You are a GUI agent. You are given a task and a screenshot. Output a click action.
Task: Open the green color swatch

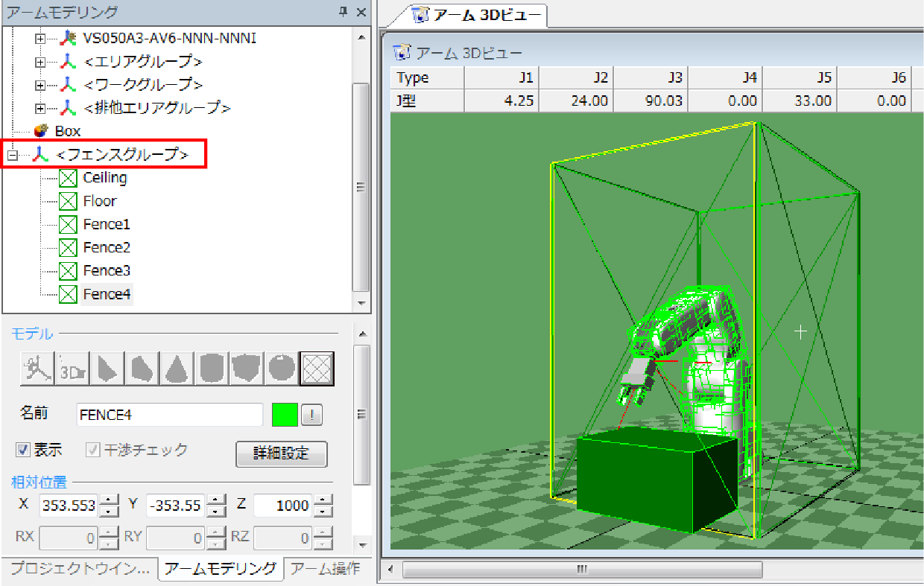pyautogui.click(x=285, y=415)
